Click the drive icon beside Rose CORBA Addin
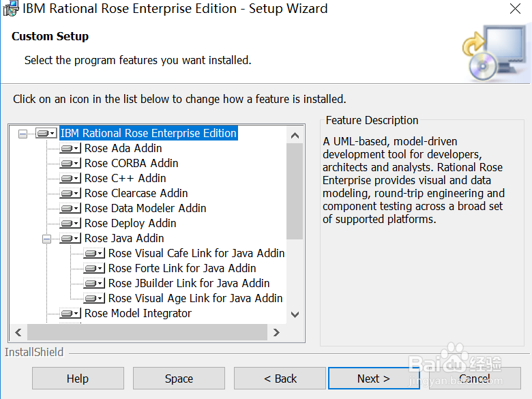Viewport: 532px width, 399px height. [70, 164]
